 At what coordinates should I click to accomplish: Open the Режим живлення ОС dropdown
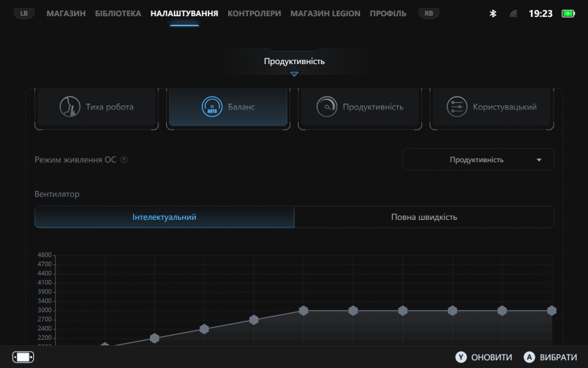pyautogui.click(x=478, y=160)
